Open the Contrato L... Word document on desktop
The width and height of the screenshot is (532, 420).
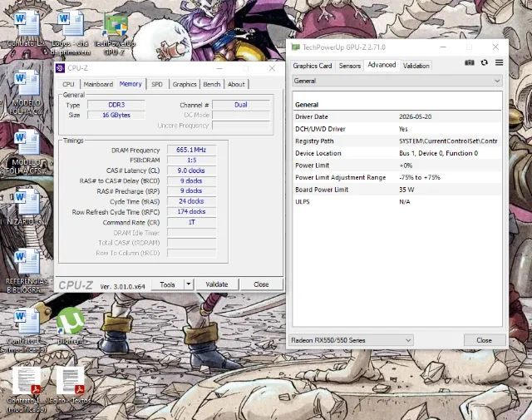coord(27,29)
